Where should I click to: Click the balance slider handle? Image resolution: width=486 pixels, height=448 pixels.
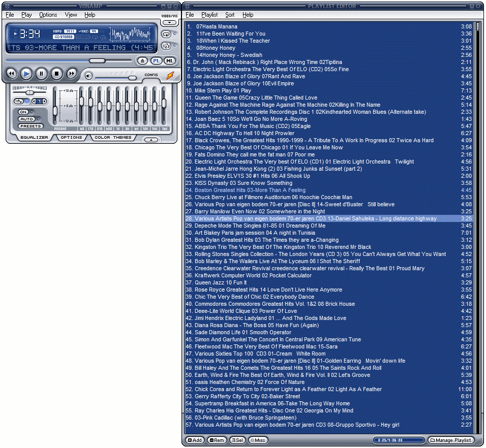pos(30,92)
